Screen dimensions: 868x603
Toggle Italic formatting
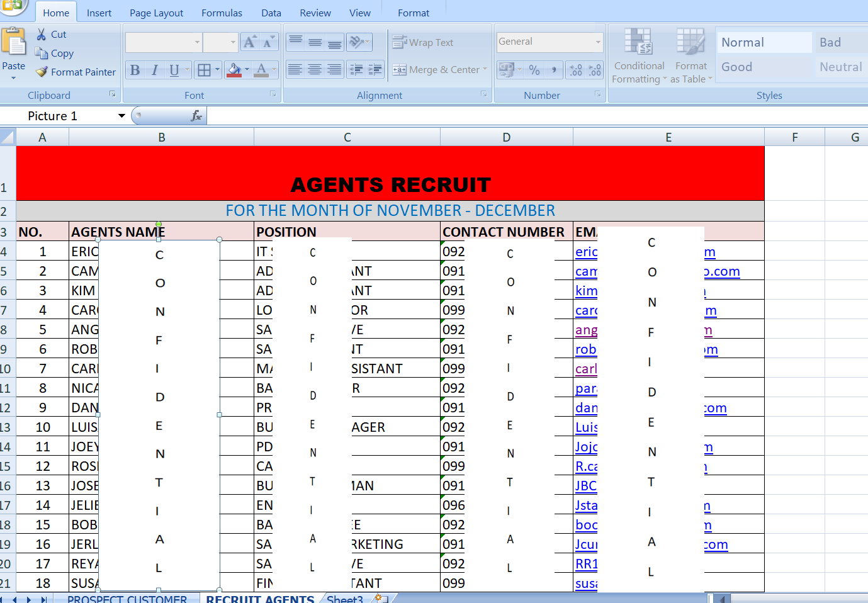click(154, 70)
